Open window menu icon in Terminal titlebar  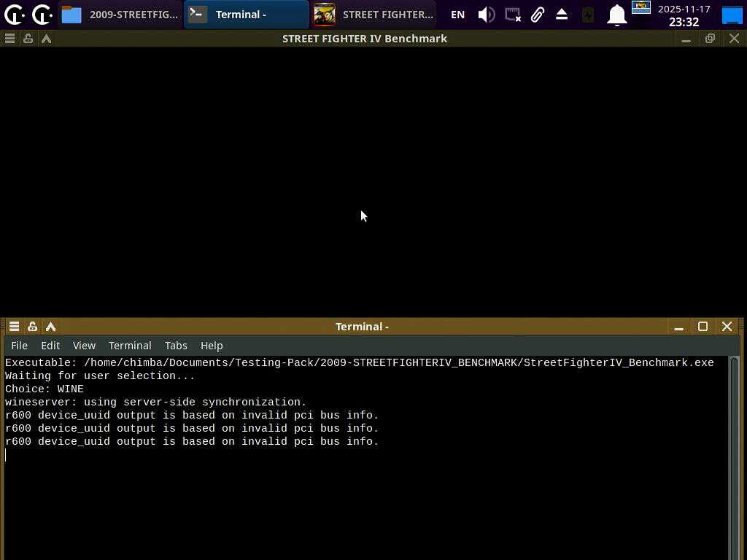pyautogui.click(x=14, y=326)
